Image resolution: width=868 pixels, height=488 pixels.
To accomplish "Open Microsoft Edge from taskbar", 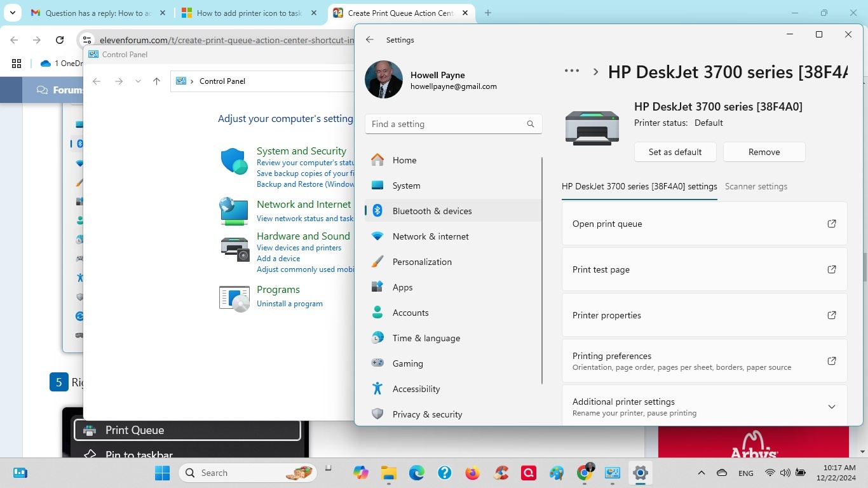I will 417,473.
